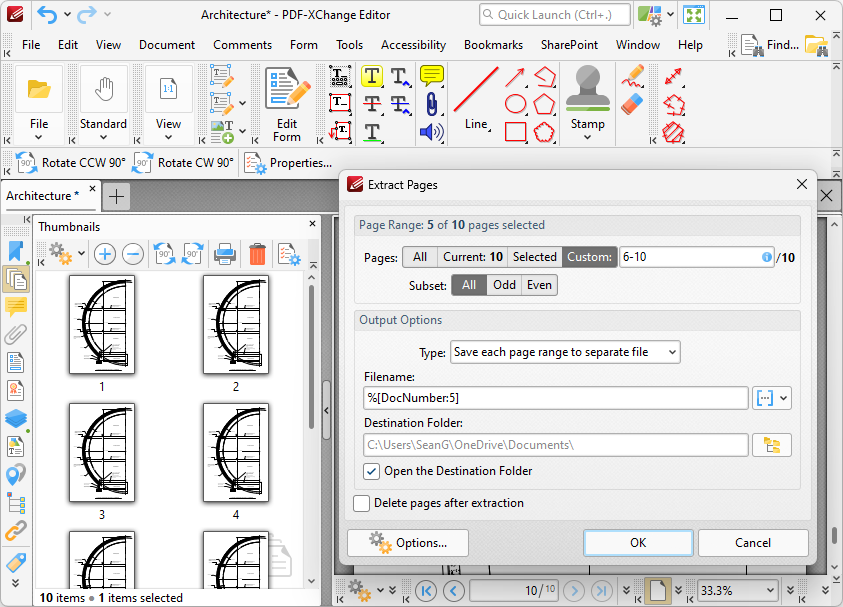Image resolution: width=843 pixels, height=607 pixels.
Task: Open the extraction Type dropdown
Action: click(x=564, y=352)
